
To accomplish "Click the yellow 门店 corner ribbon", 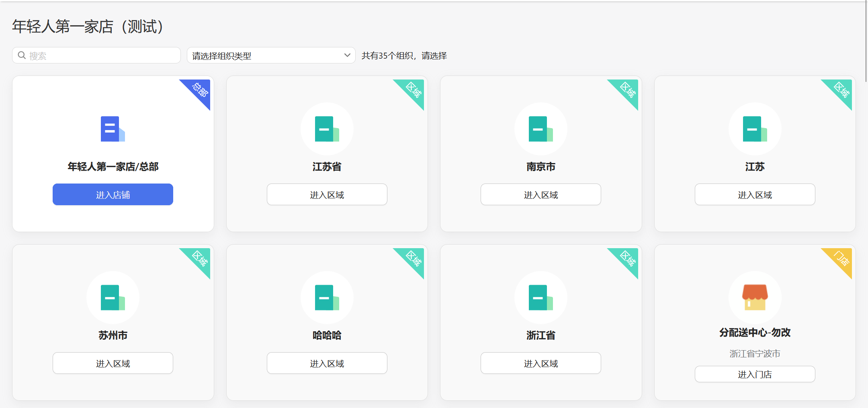I will (x=841, y=259).
